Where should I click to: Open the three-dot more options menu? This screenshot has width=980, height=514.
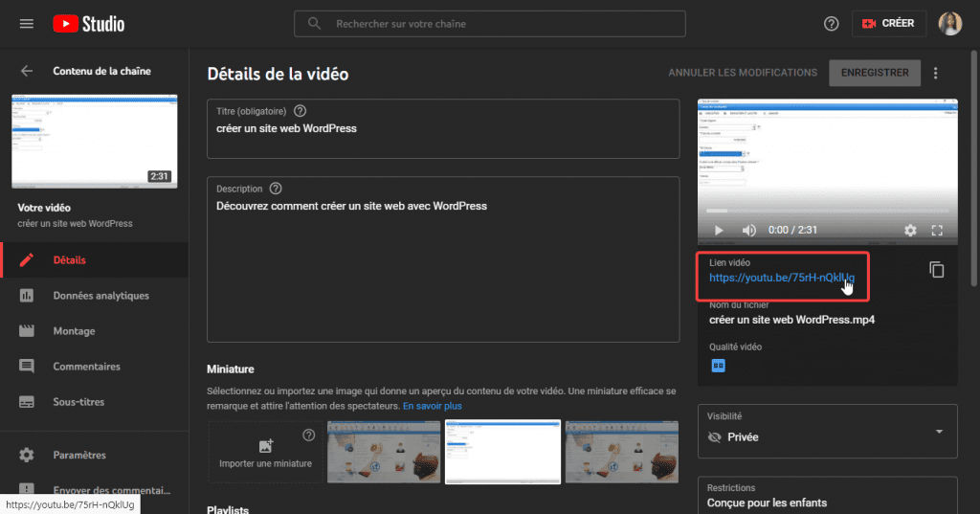click(936, 73)
